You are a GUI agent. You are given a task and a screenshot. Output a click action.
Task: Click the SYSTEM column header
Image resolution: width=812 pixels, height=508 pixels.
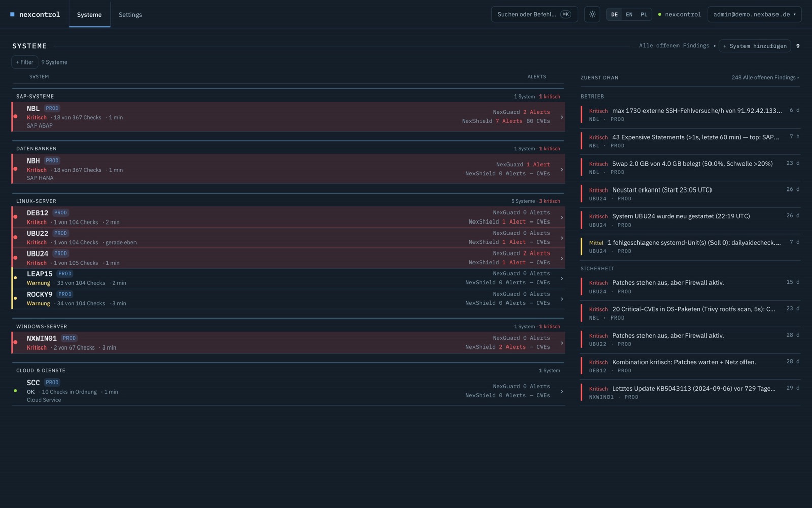39,76
